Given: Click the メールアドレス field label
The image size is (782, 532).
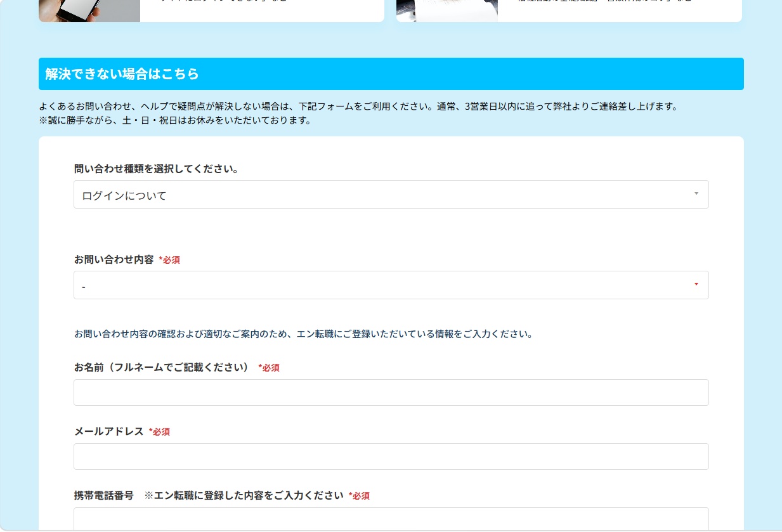Looking at the screenshot, I should click(x=109, y=431).
